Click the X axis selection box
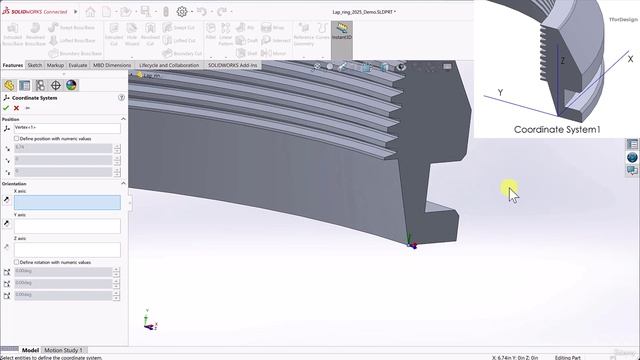The width and height of the screenshot is (640, 360). [67, 202]
